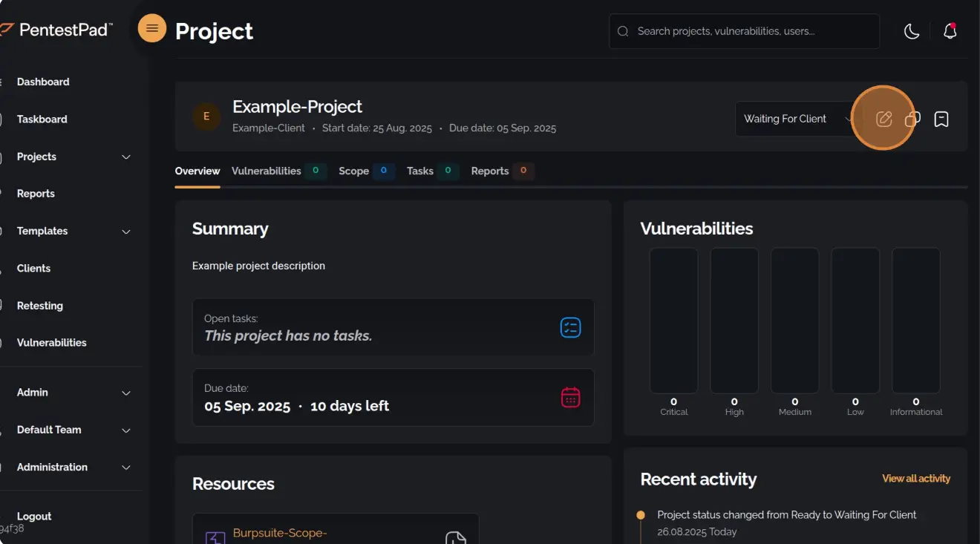980x544 pixels.
Task: Click inside the search projects input field
Action: click(x=742, y=31)
